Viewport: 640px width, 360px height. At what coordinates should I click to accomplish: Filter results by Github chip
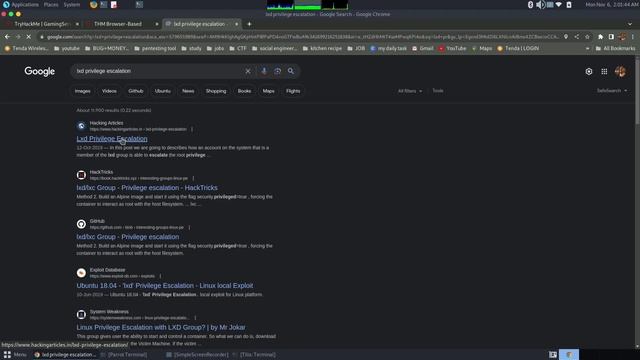point(136,91)
